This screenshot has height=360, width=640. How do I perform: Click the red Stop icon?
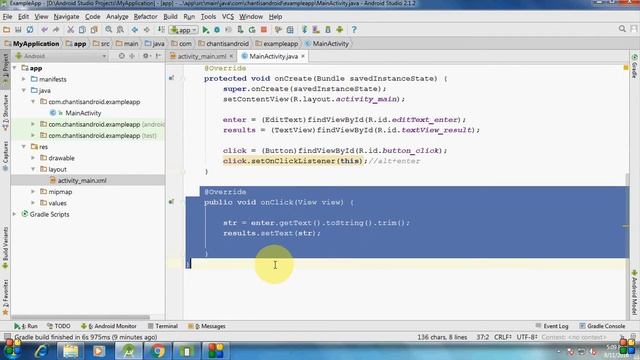point(264,29)
